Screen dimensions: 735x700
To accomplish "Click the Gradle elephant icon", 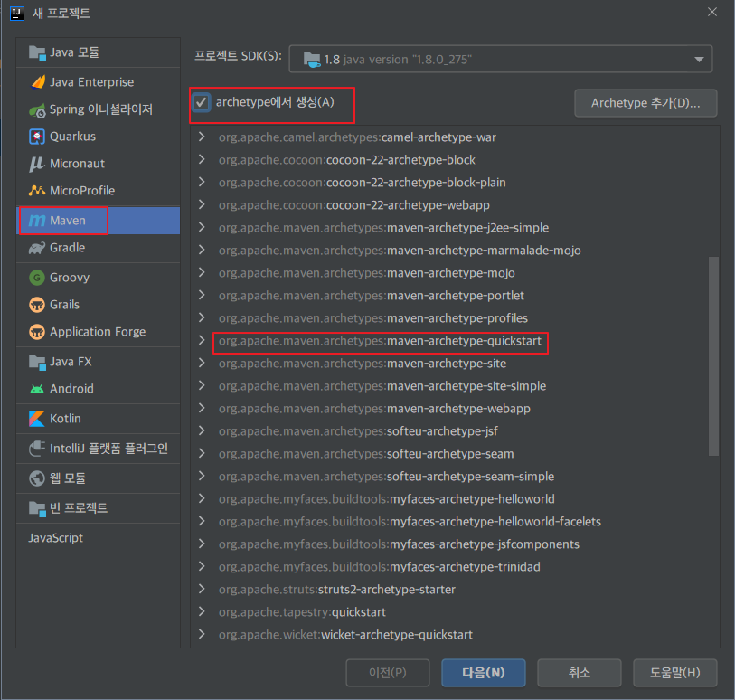I will coord(37,248).
